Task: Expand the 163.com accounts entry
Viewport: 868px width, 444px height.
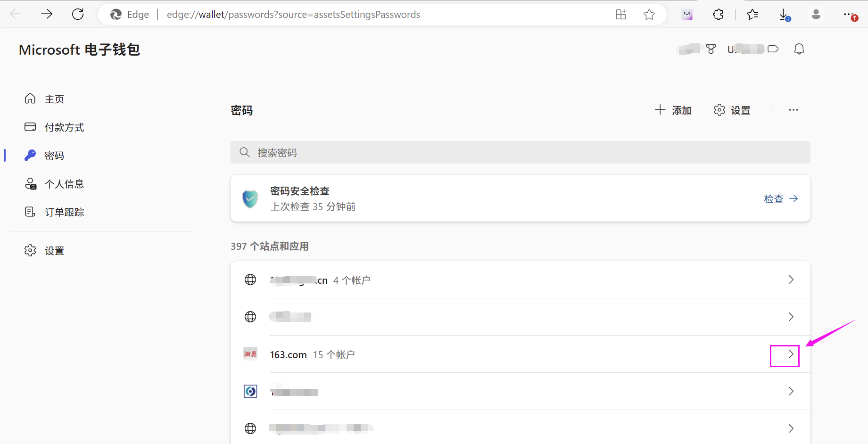Action: coord(791,354)
